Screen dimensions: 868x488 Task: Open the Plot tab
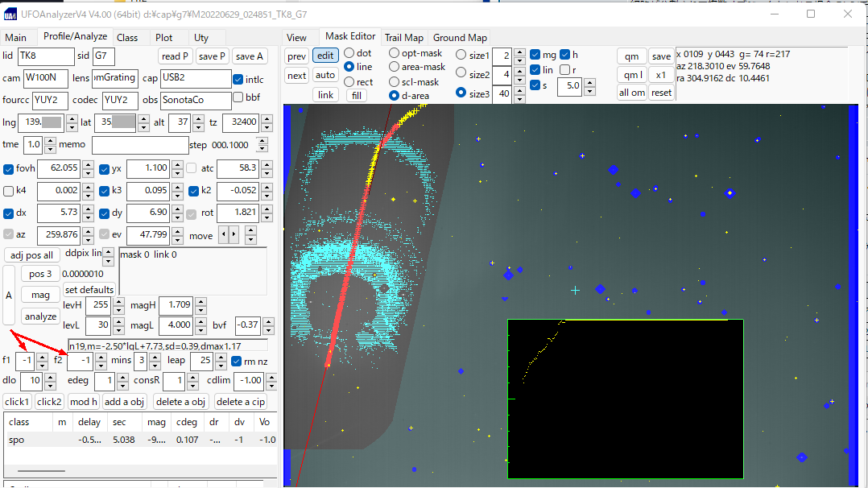click(164, 37)
